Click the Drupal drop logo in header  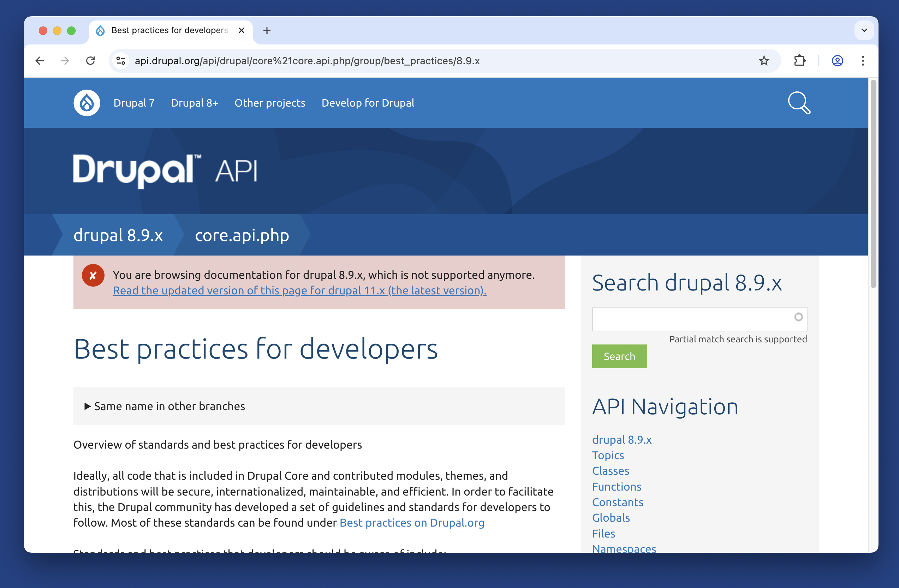click(87, 103)
